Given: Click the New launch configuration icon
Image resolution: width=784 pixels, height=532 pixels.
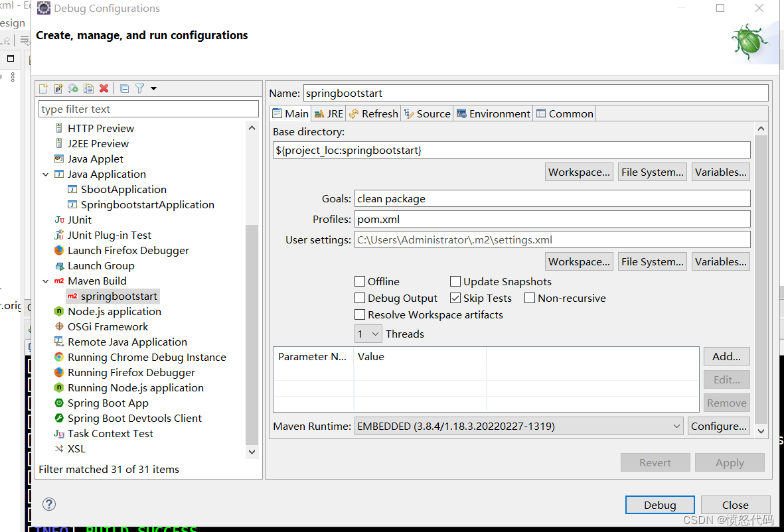Looking at the screenshot, I should (x=44, y=88).
